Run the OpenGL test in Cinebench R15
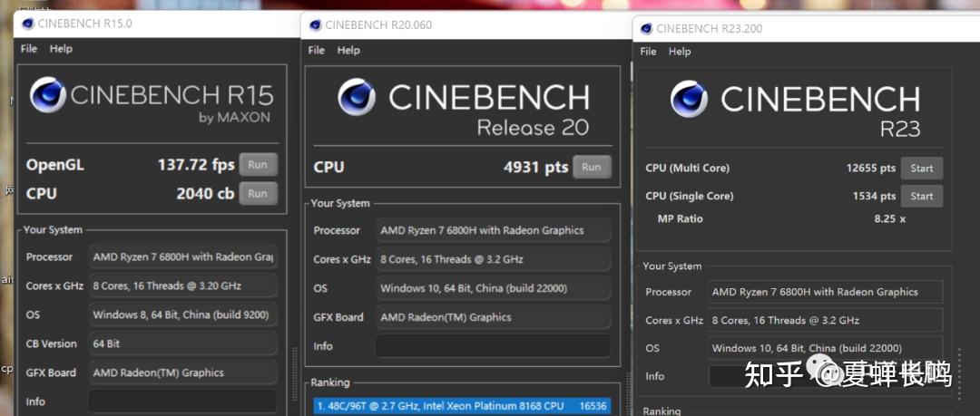Viewport: 980px width, 416px height. (258, 165)
